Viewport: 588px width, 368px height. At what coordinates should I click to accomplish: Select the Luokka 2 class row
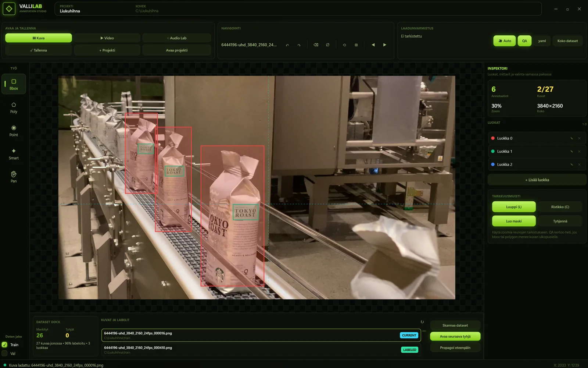537,164
